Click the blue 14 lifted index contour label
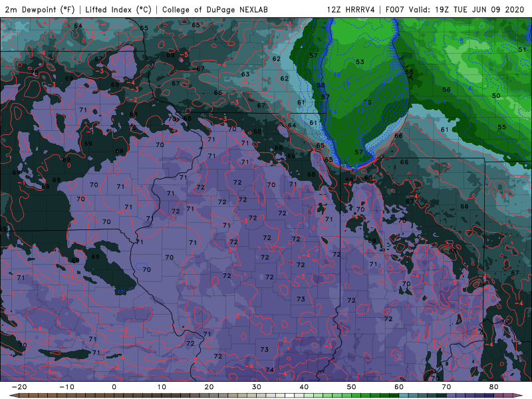This screenshot has width=532, height=399. tap(334, 112)
